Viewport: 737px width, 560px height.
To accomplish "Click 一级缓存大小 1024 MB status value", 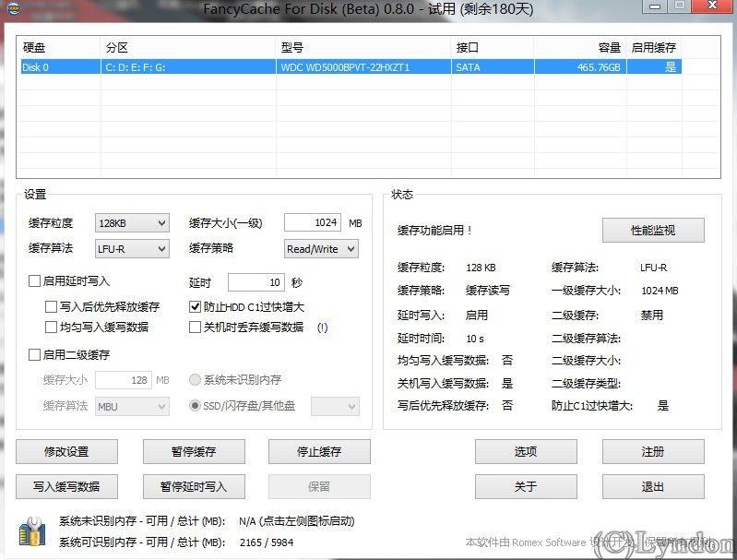I will 660,291.
